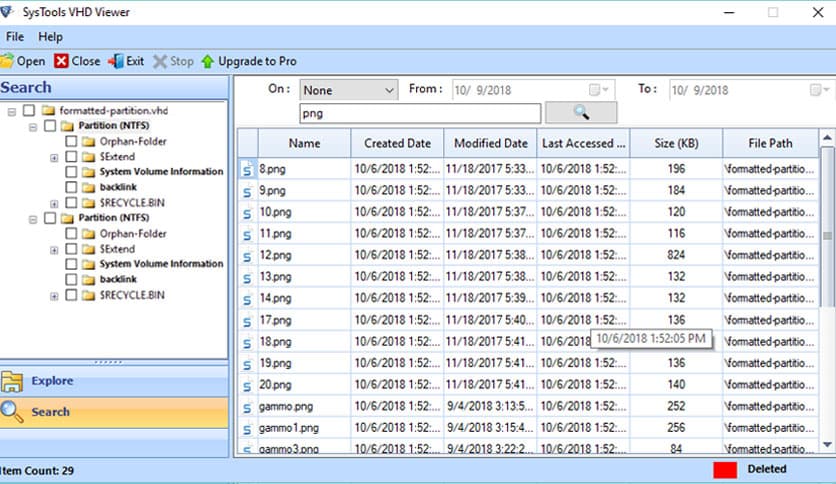This screenshot has width=836, height=484.
Task: Check the first $RECYCLE.BIN checkbox
Action: (71, 203)
